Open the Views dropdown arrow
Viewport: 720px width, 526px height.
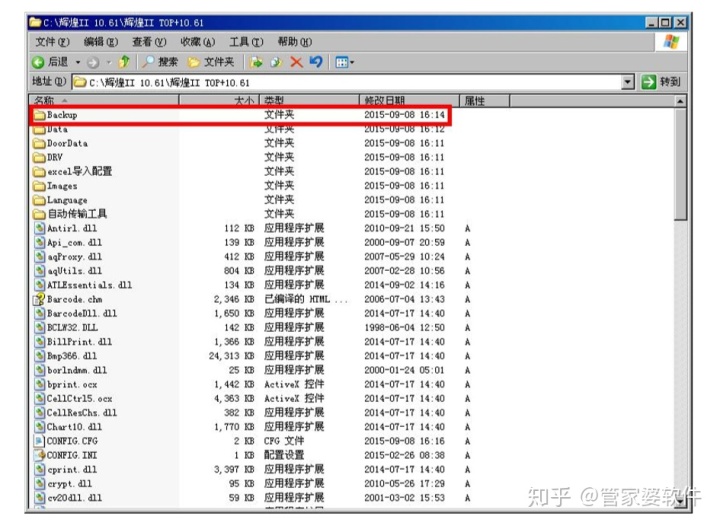point(352,62)
